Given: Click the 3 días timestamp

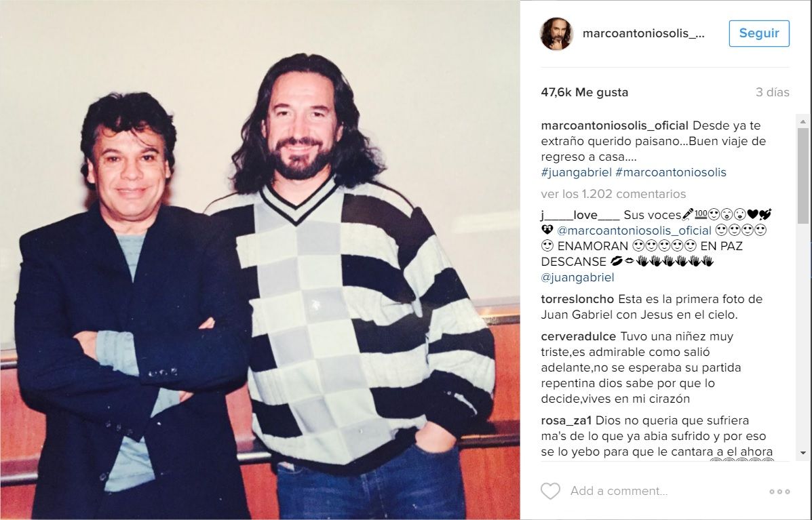Looking at the screenshot, I should pos(773,93).
